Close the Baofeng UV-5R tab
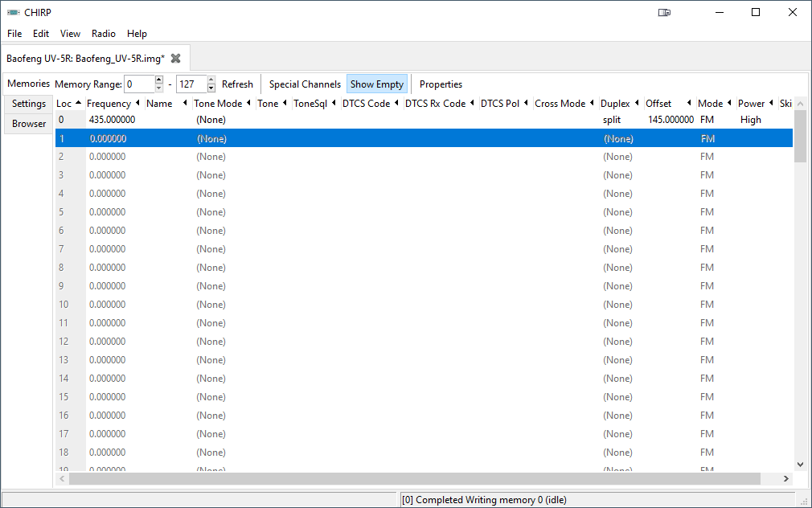The image size is (812, 508). coord(175,59)
